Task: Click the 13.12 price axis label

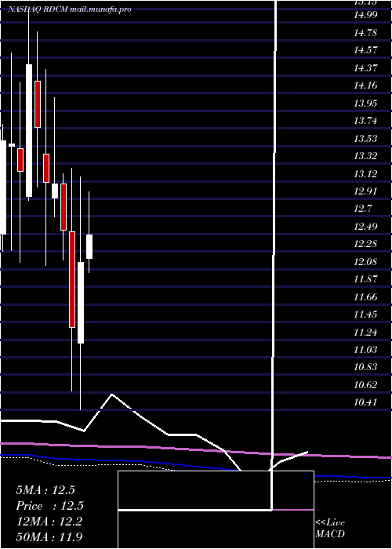Action: 365,173
